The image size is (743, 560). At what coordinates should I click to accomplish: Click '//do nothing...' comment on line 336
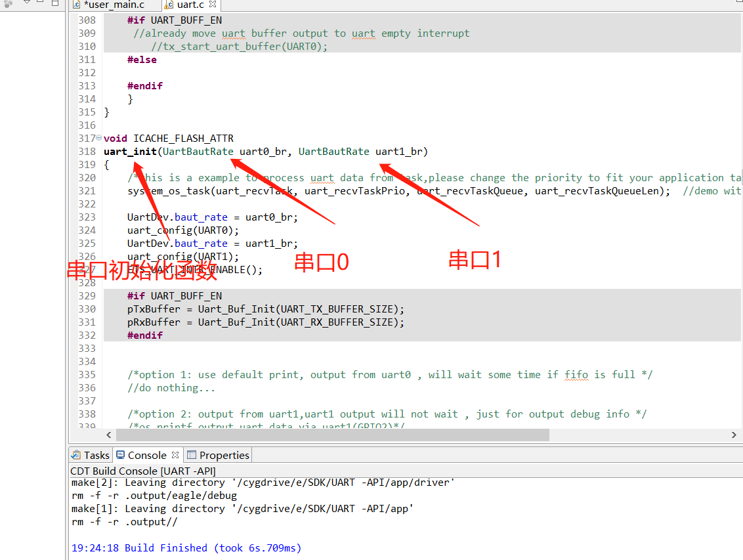171,388
